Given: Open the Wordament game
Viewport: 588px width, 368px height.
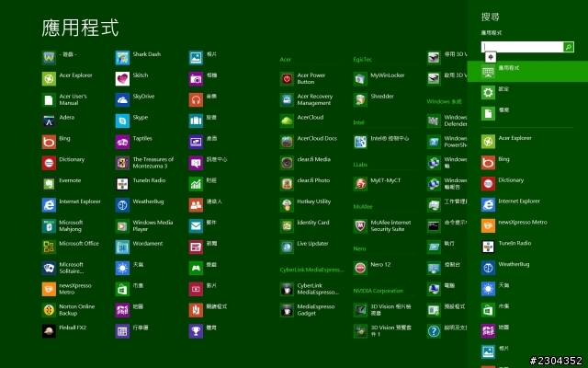Looking at the screenshot, I should click(x=139, y=247).
